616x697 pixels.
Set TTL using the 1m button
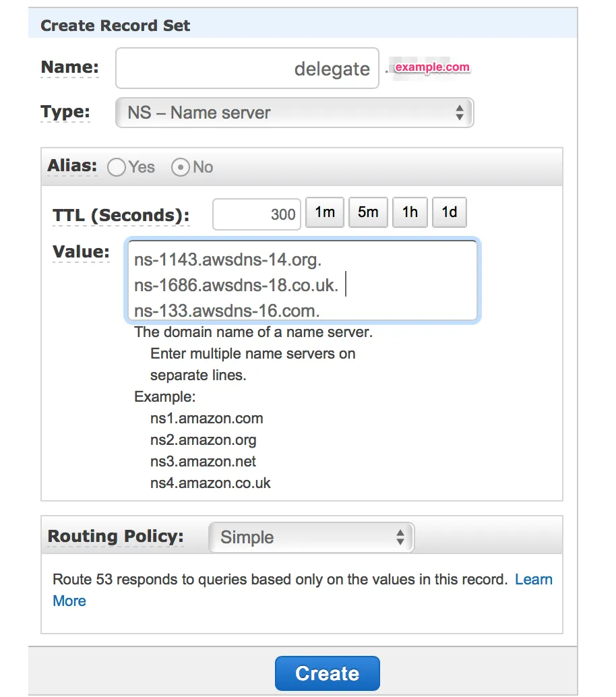(325, 212)
